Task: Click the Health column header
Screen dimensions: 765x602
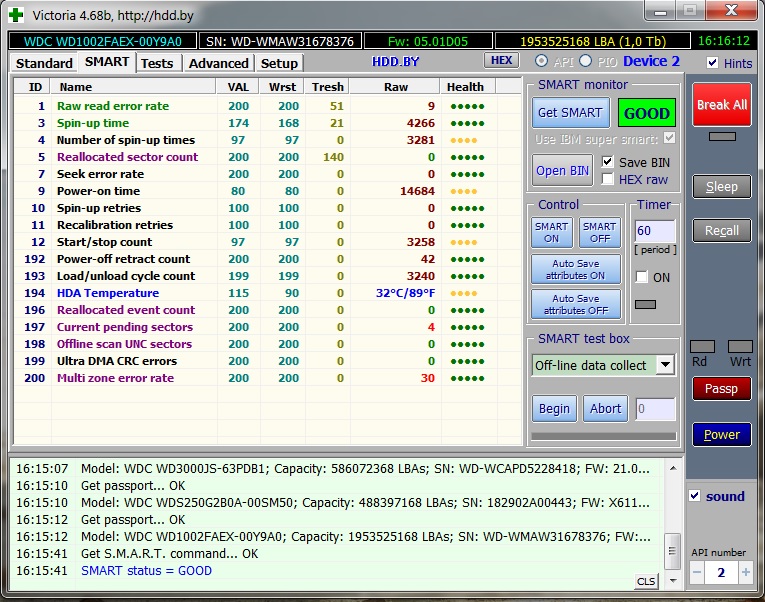Action: click(467, 87)
